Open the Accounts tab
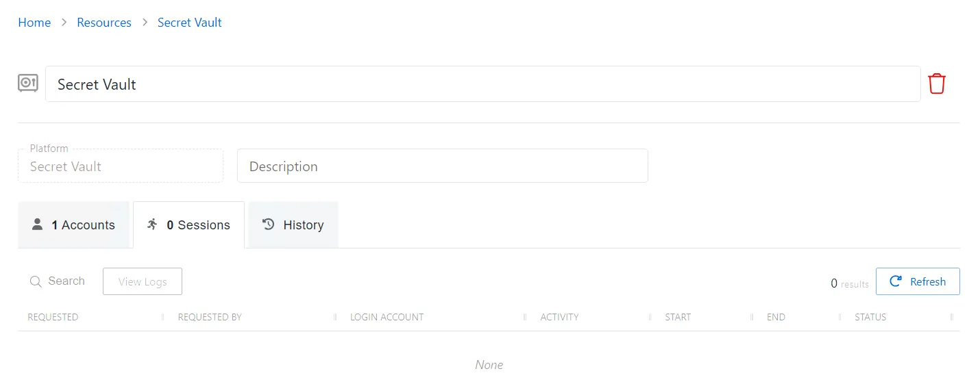 pos(73,225)
